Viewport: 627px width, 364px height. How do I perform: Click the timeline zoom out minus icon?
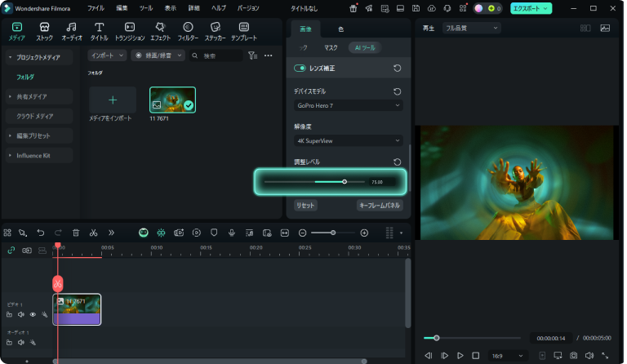pyautogui.click(x=302, y=233)
